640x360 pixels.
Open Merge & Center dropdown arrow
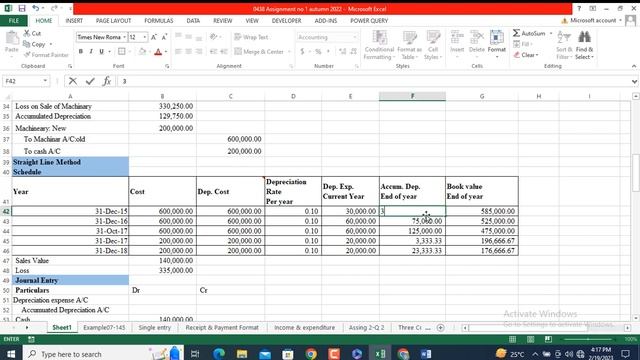pos(289,51)
